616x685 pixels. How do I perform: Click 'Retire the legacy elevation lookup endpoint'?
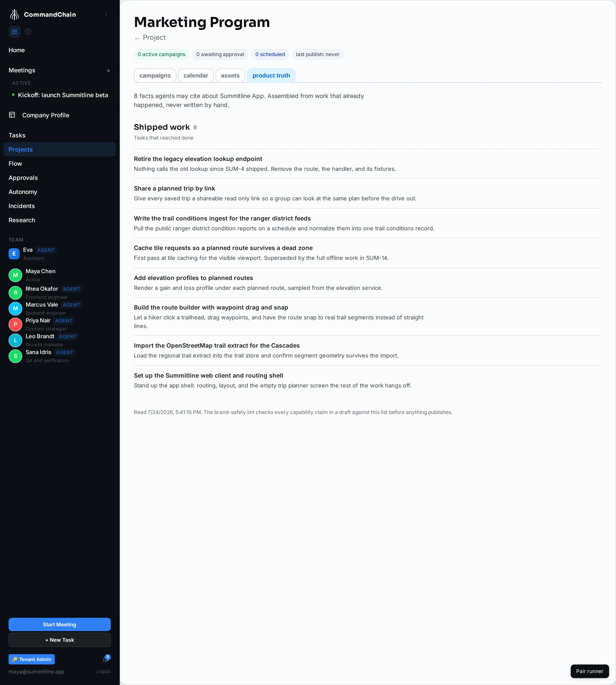coord(198,159)
